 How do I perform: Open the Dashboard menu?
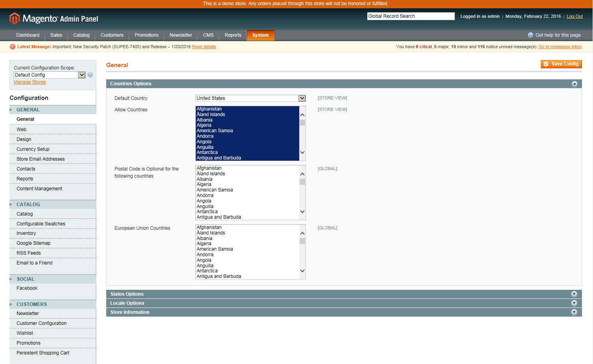tap(28, 35)
